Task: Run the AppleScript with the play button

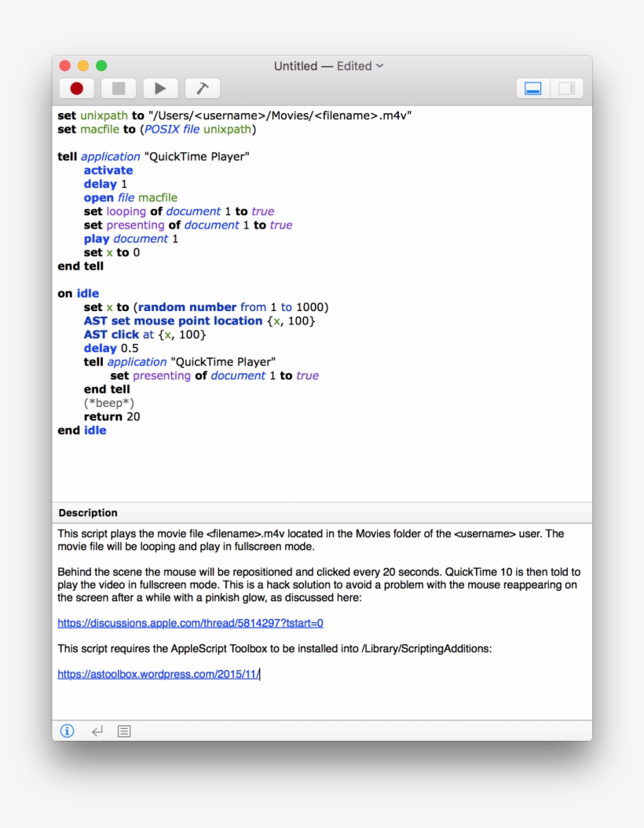Action: 160,88
